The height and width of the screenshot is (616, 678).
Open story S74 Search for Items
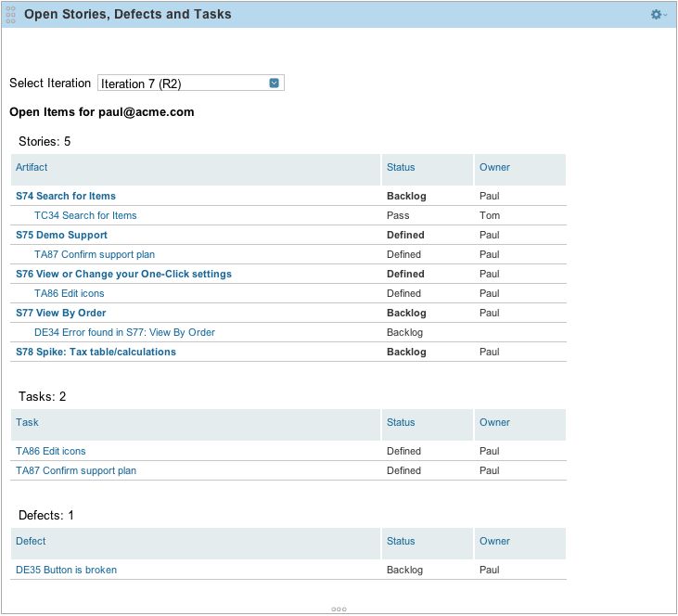click(x=66, y=196)
